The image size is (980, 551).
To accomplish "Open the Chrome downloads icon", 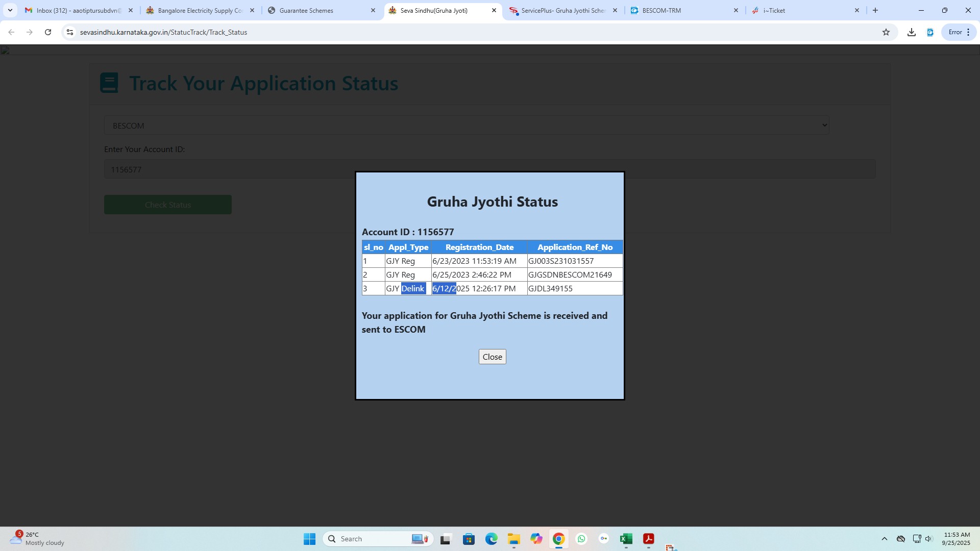I will click(x=912, y=32).
